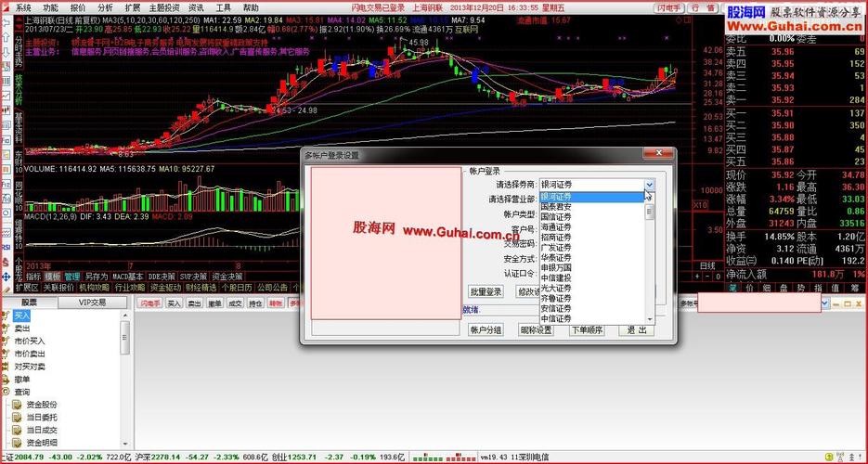Click the trade tree scrollbar down arrow
Image resolution: width=868 pixels, height=464 pixels.
point(125,444)
